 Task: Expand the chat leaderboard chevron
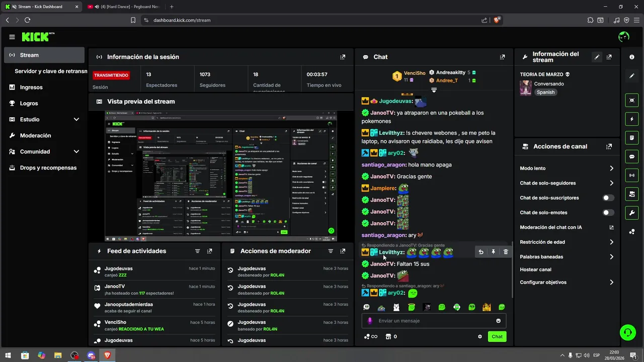[x=434, y=90]
